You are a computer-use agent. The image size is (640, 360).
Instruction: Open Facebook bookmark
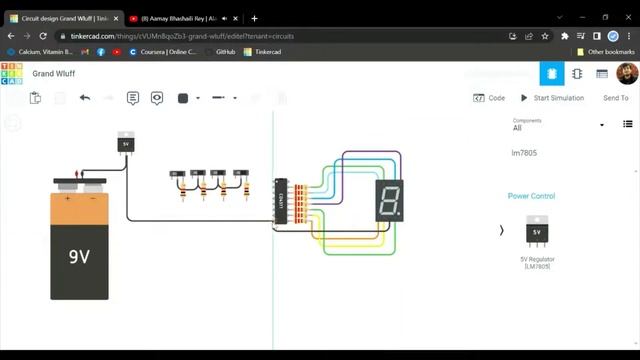101,52
